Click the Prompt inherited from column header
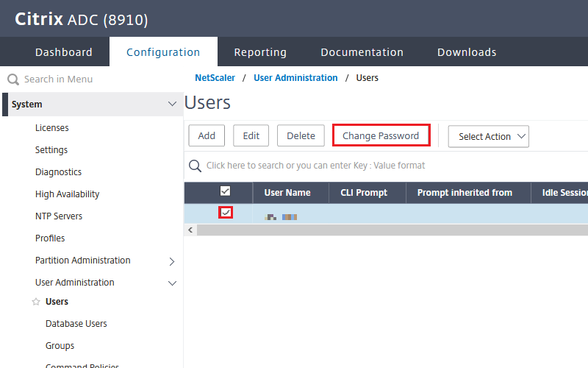Screen dimensions: 588x368 465,193
